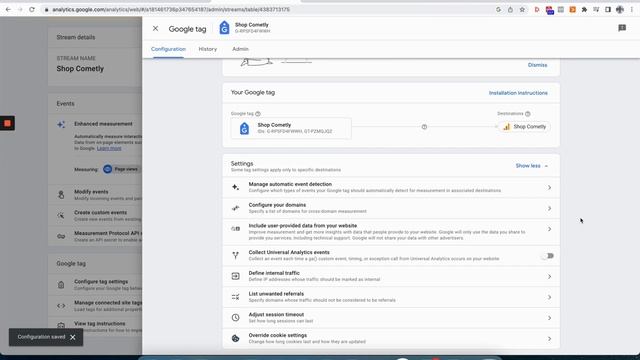Open the Chrome three-dot menu
Image resolution: width=640 pixels, height=360 pixels.
[x=631, y=9]
